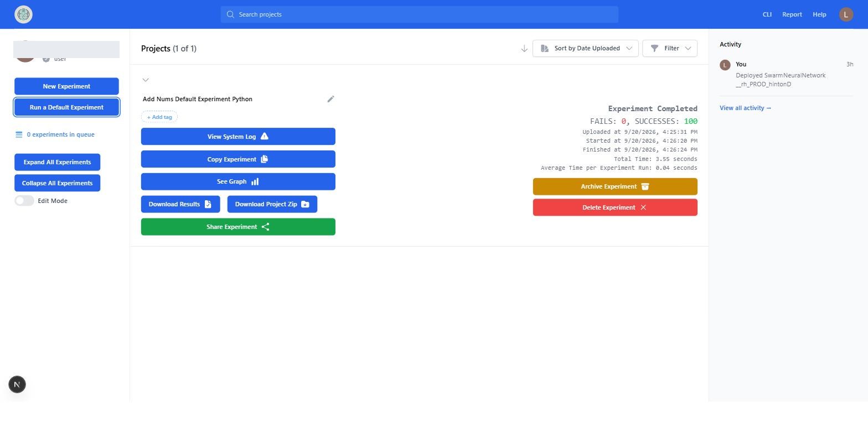868x427 pixels.
Task: Click the red Delete Experiment button
Action: [x=615, y=207]
